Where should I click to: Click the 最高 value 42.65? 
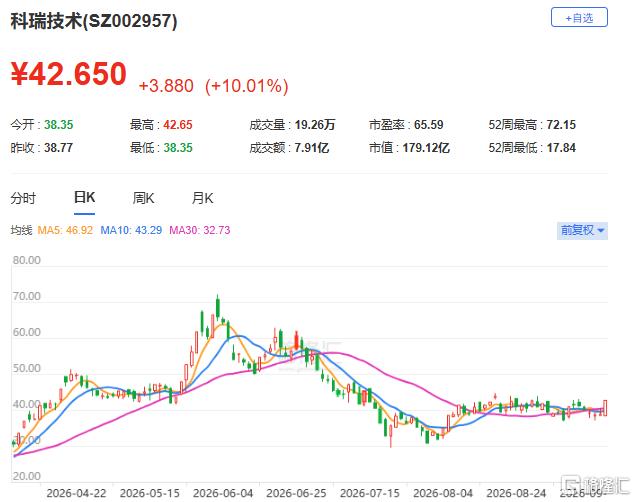coord(178,124)
